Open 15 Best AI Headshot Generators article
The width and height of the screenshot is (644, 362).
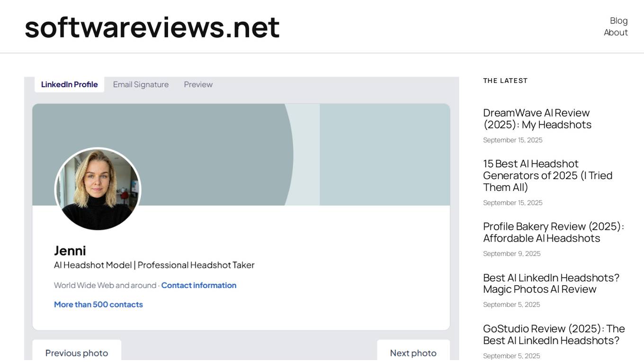547,175
